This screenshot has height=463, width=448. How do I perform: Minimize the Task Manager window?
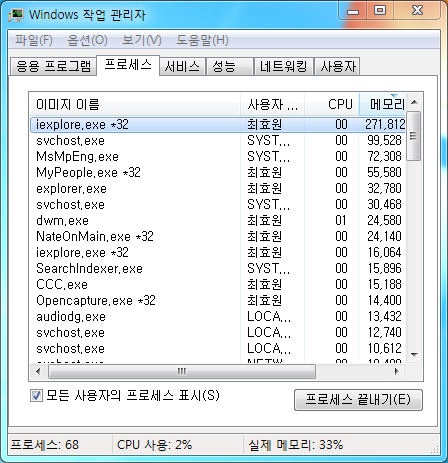pyautogui.click(x=353, y=11)
